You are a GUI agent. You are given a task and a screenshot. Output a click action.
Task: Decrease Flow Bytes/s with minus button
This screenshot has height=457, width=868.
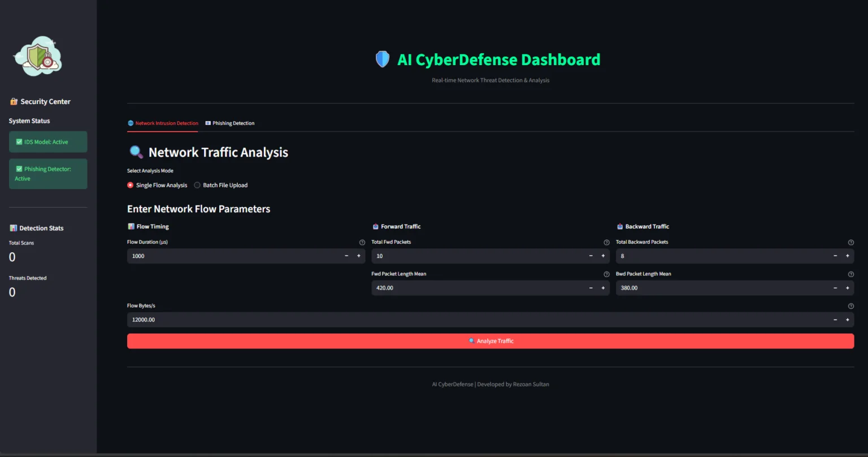pos(835,320)
